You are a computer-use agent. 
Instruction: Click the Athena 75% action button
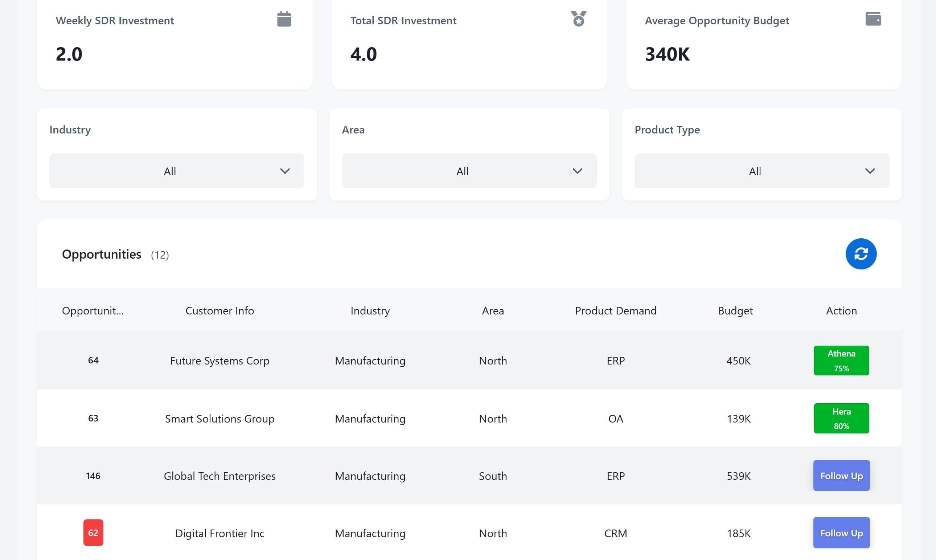click(x=841, y=361)
